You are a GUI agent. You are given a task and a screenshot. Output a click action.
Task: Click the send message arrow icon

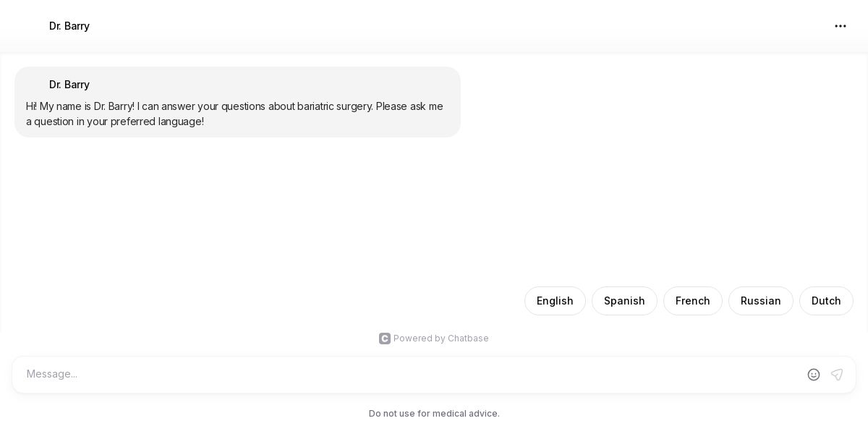(837, 375)
